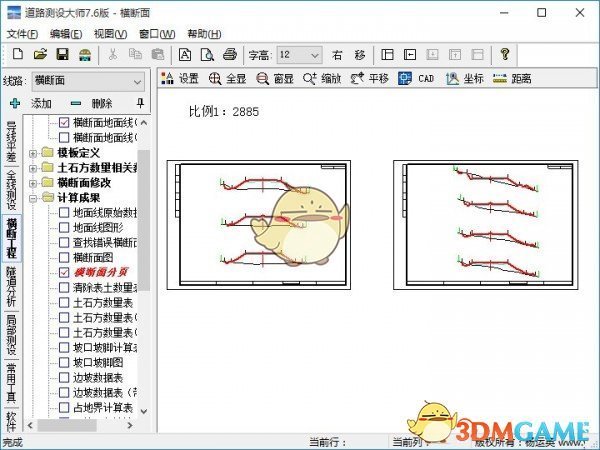Click the horizontal scroll right arrow

click(x=130, y=425)
